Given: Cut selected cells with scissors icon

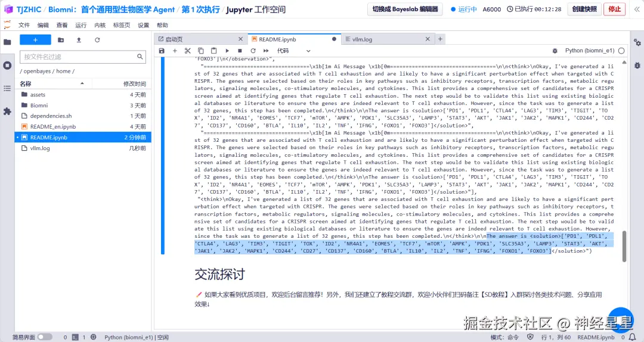Looking at the screenshot, I should tap(188, 51).
